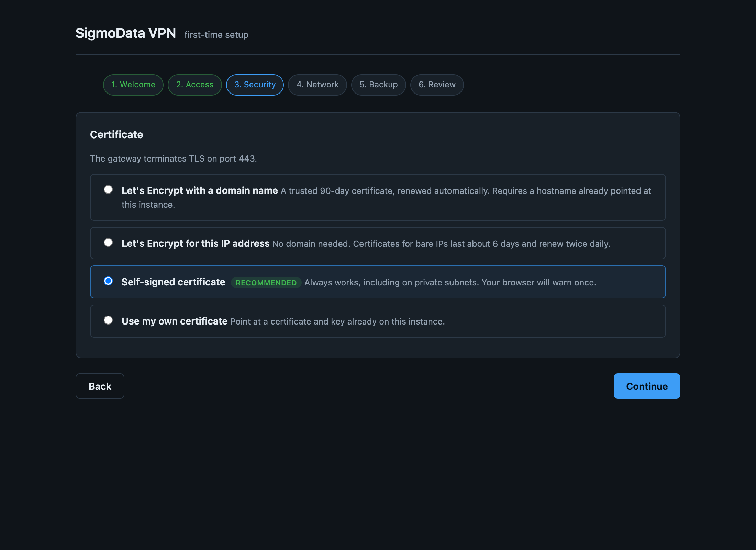Viewport: 756px width, 550px height.
Task: Click 'Point at a certificate and key' description
Action: pyautogui.click(x=287, y=321)
